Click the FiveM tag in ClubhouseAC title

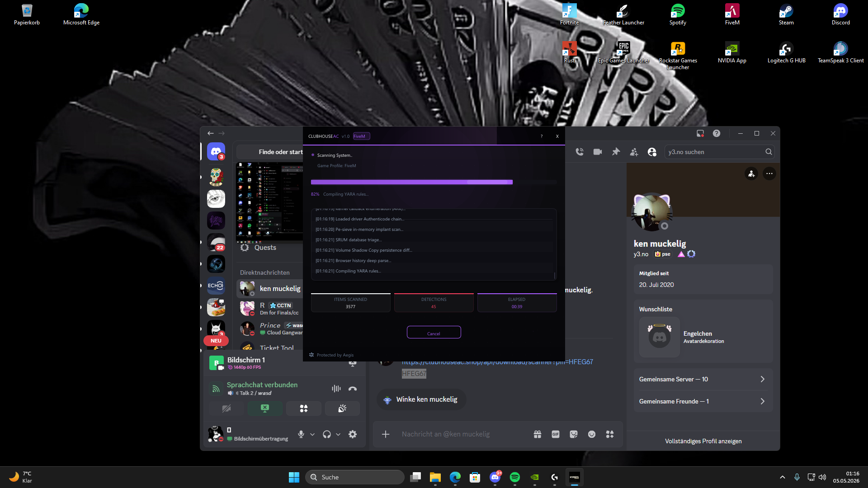click(361, 136)
